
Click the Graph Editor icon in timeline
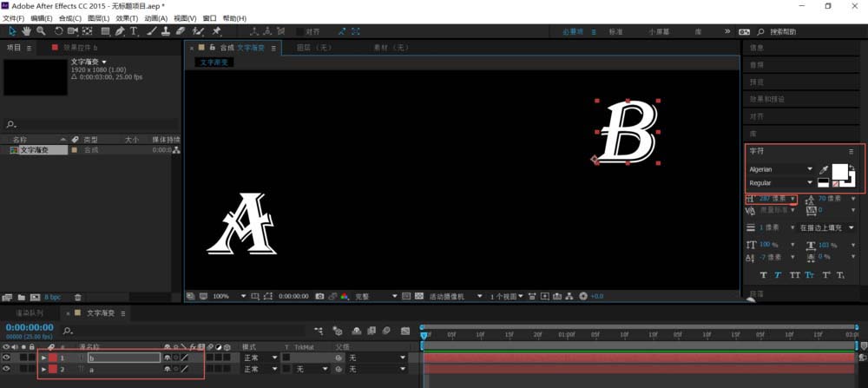(x=405, y=331)
